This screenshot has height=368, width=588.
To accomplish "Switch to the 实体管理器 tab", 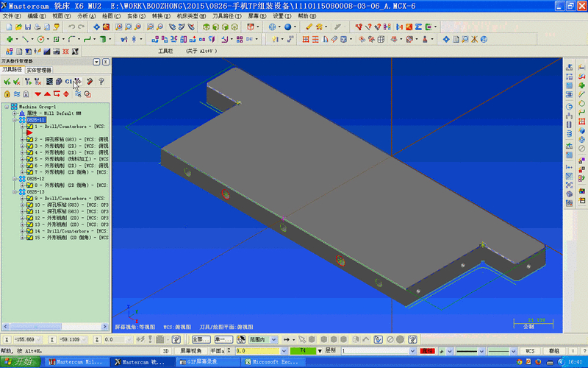I will [39, 70].
